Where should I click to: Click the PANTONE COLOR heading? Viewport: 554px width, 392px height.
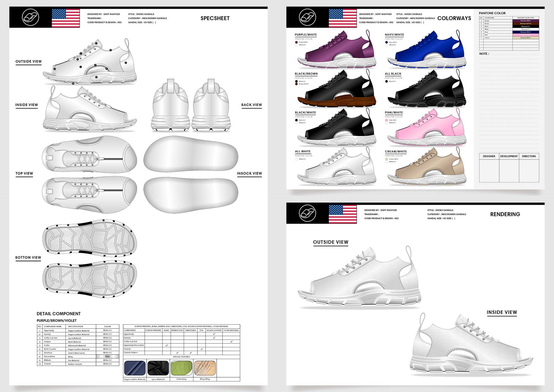pyautogui.click(x=492, y=13)
